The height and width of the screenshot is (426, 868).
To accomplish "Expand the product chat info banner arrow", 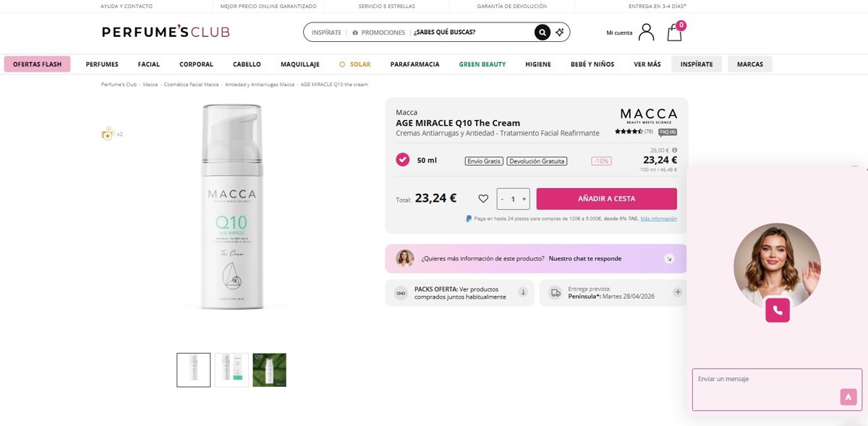I will click(669, 258).
